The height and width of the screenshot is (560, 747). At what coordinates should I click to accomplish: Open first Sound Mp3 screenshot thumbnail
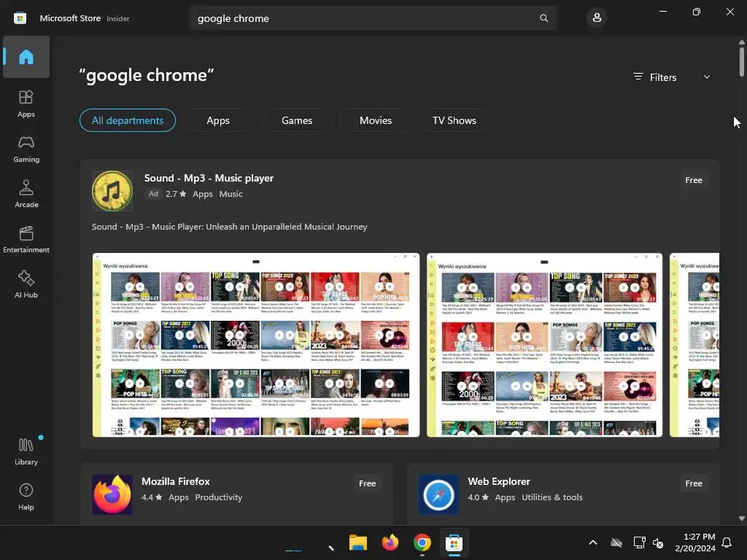coord(256,345)
